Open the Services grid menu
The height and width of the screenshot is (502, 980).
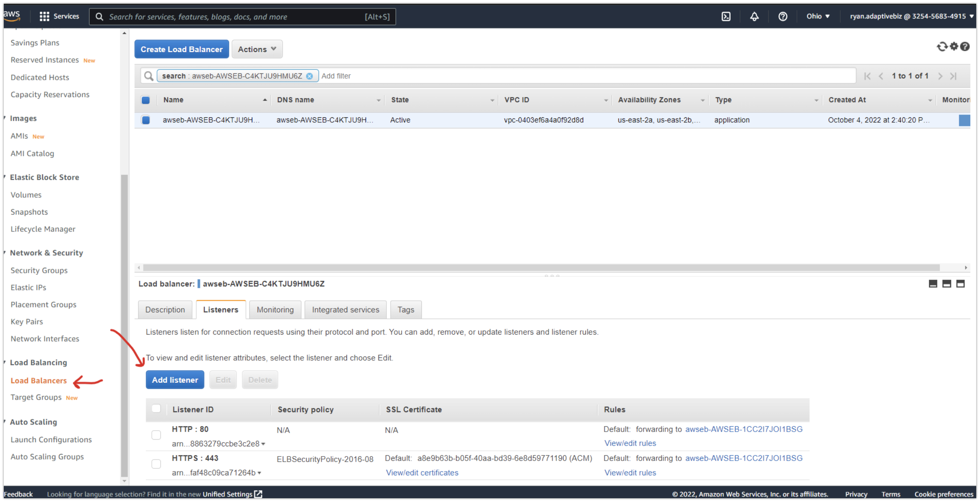tap(59, 16)
